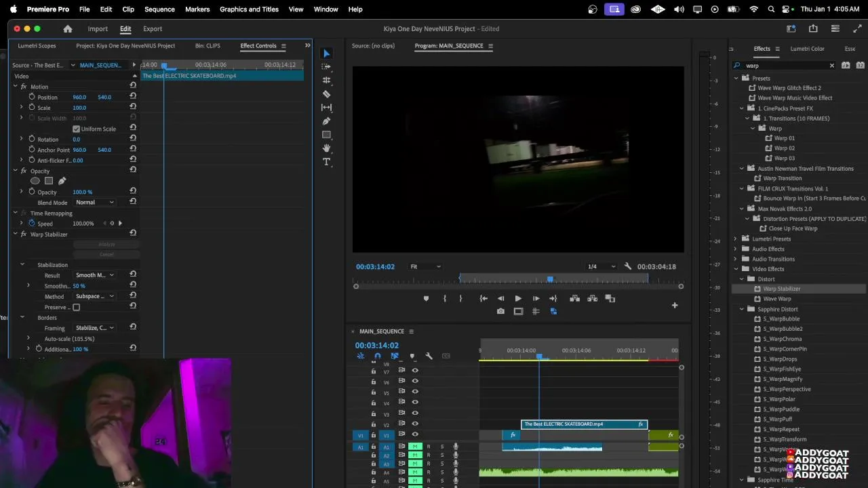Toggle lock on track V5
This screenshot has width=868, height=488.
pyautogui.click(x=373, y=392)
